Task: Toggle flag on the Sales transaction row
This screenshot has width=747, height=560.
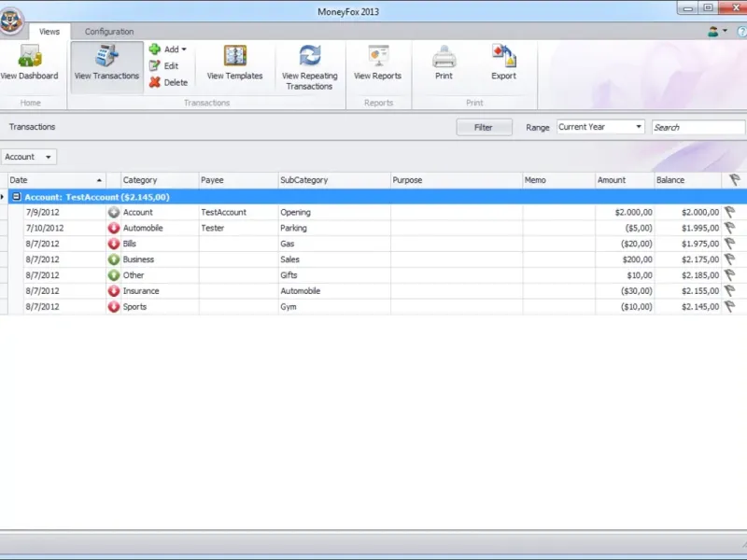Action: [x=729, y=259]
